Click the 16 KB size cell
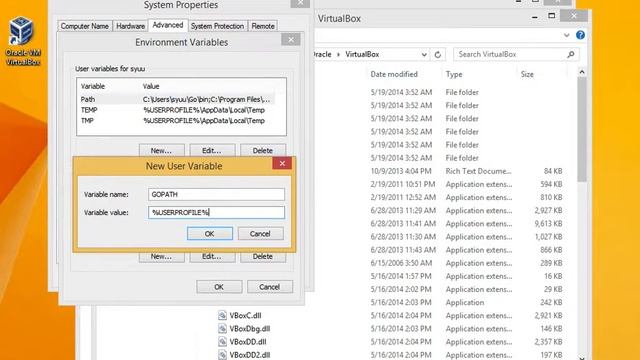This screenshot has height=360, width=640. coord(553,276)
